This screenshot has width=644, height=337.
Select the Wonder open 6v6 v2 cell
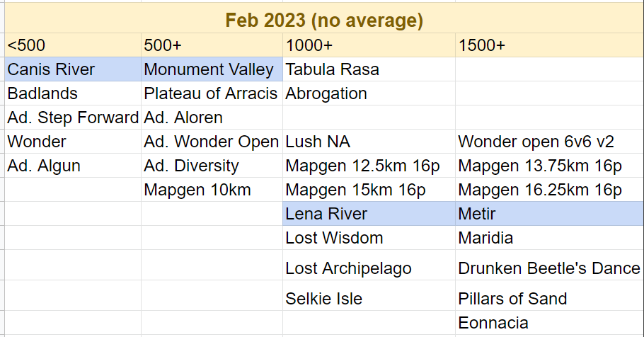(x=550, y=142)
